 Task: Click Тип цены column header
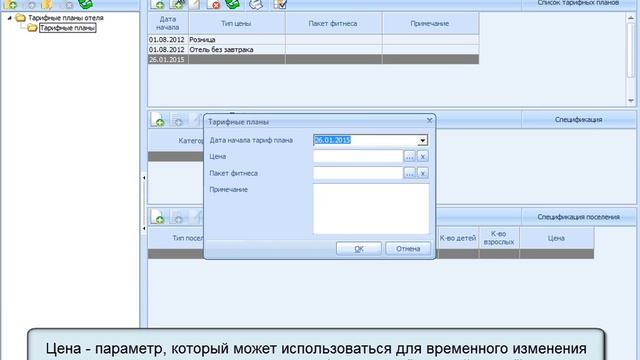(237, 23)
